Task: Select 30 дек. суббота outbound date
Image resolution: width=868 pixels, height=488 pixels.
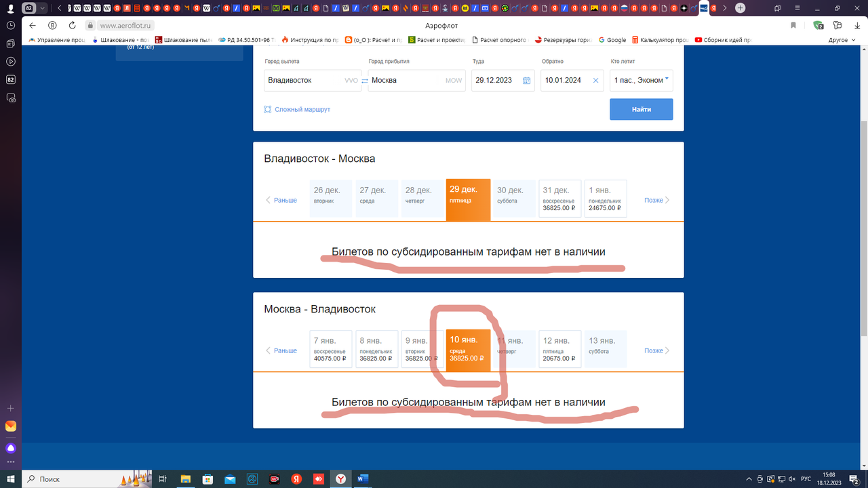Action: tap(514, 199)
